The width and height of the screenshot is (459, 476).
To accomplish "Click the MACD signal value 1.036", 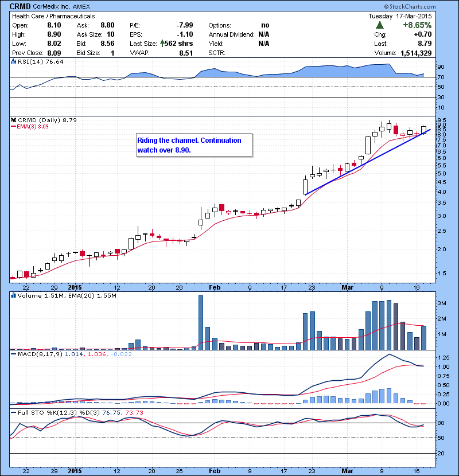I will tap(96, 354).
